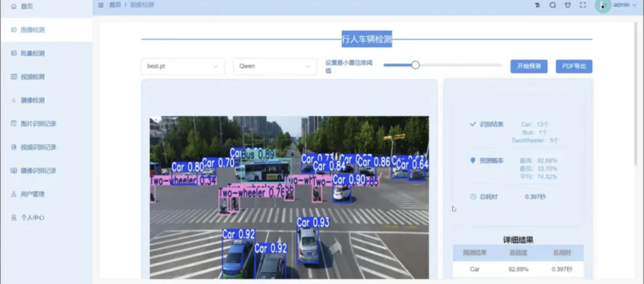The width and height of the screenshot is (644, 284).
Task: Expand the admin user dropdown
Action: pyautogui.click(x=625, y=5)
